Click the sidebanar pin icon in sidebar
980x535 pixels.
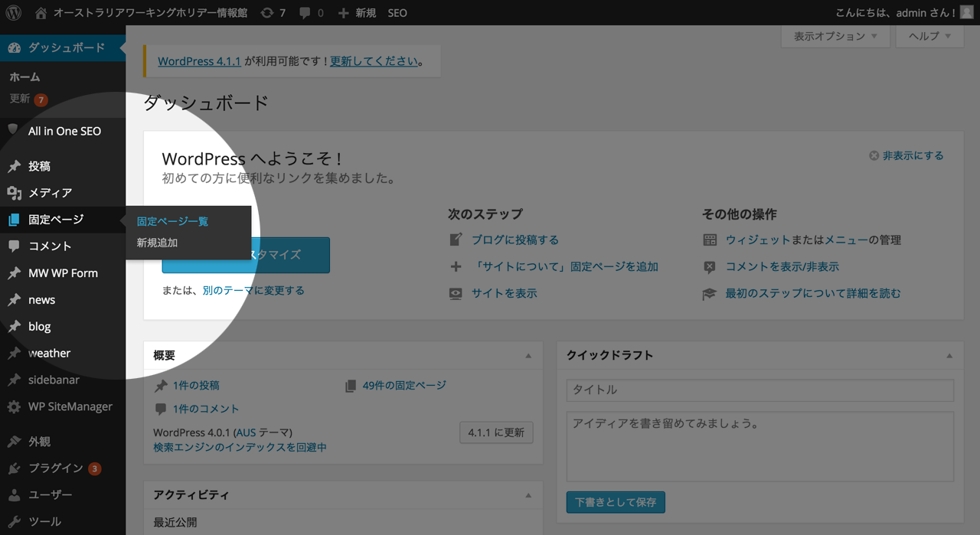[x=14, y=380]
